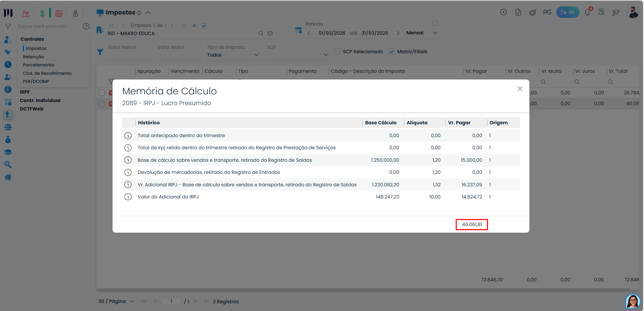Viewport: 644px width, 311px height.
Task: Close the Memória de Cálculo dialog
Action: 520,89
